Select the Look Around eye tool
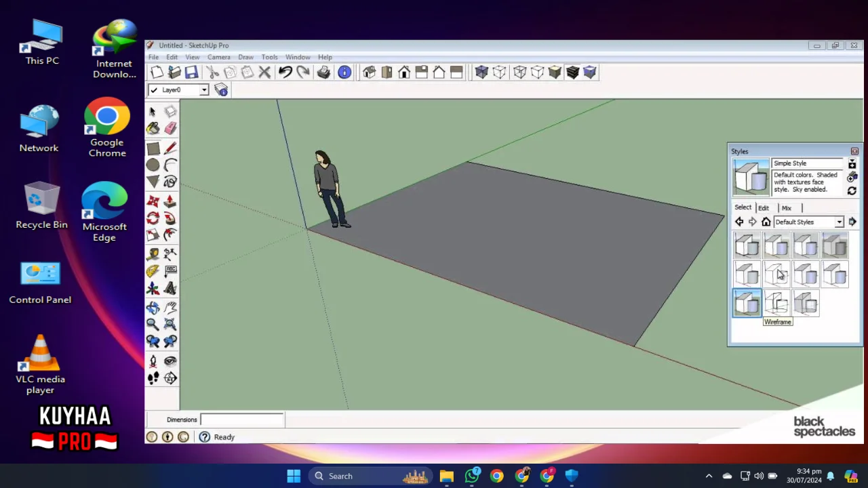This screenshot has width=868, height=488. click(170, 361)
